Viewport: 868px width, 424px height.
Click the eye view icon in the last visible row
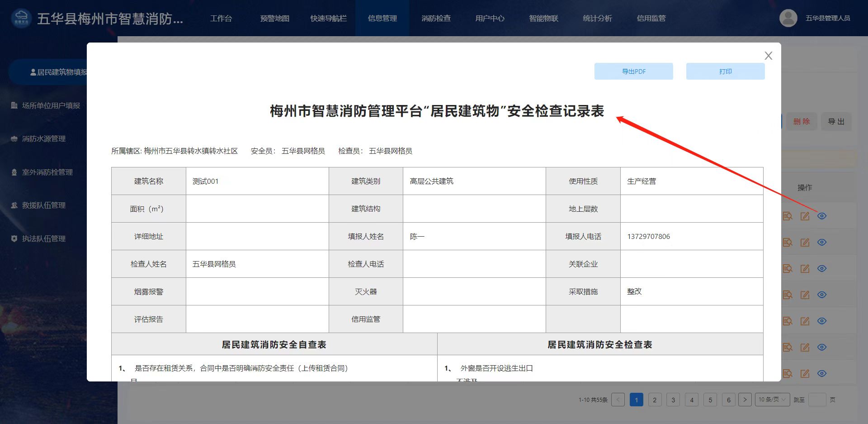click(822, 373)
